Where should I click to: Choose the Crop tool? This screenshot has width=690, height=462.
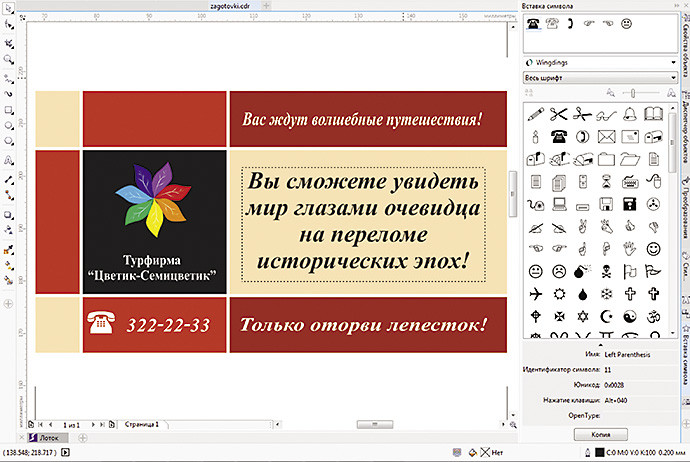(x=8, y=43)
